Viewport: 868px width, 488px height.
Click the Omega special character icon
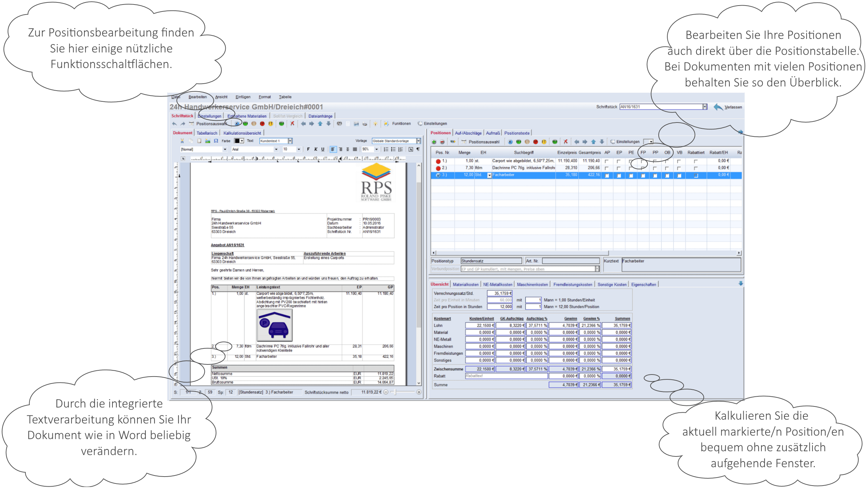click(x=216, y=141)
